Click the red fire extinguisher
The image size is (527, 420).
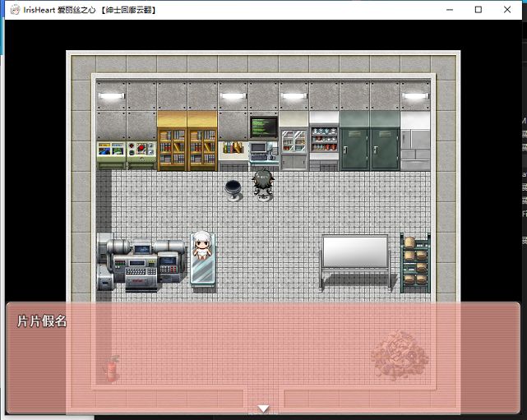point(111,369)
